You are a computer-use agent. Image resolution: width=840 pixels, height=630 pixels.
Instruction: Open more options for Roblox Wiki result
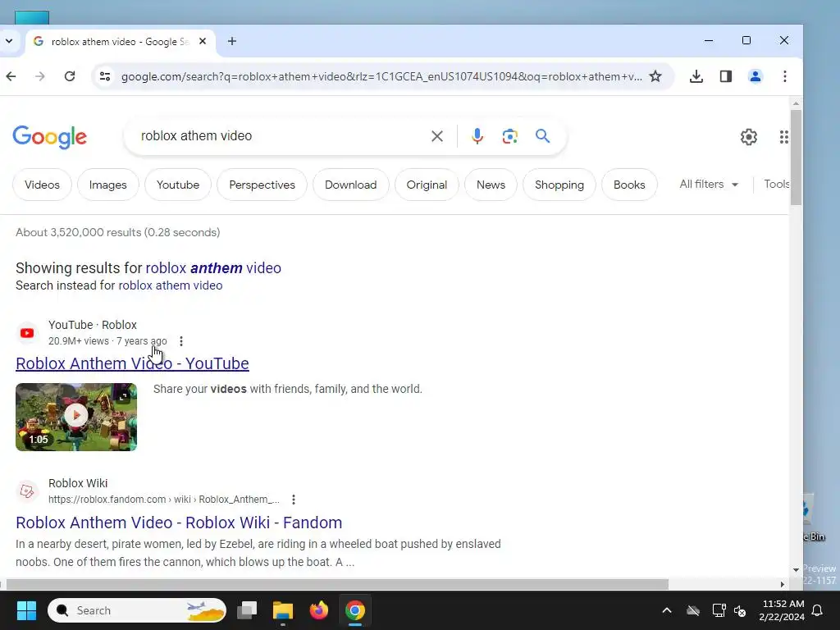coord(294,500)
